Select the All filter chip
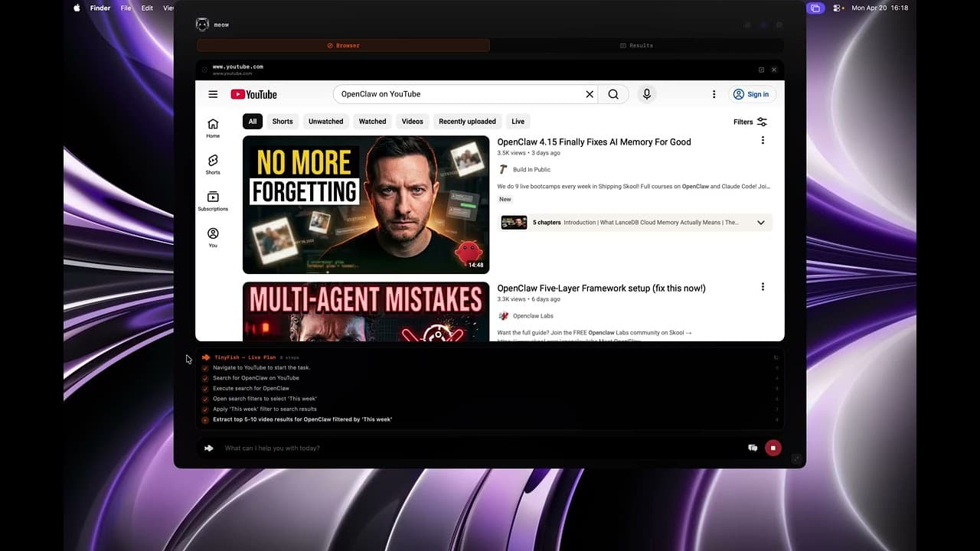 (253, 121)
